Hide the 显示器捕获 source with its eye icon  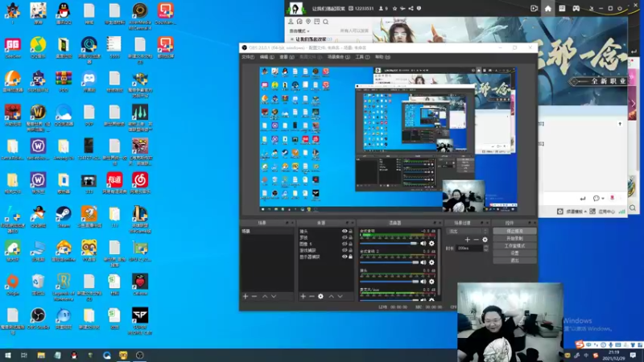tap(345, 257)
